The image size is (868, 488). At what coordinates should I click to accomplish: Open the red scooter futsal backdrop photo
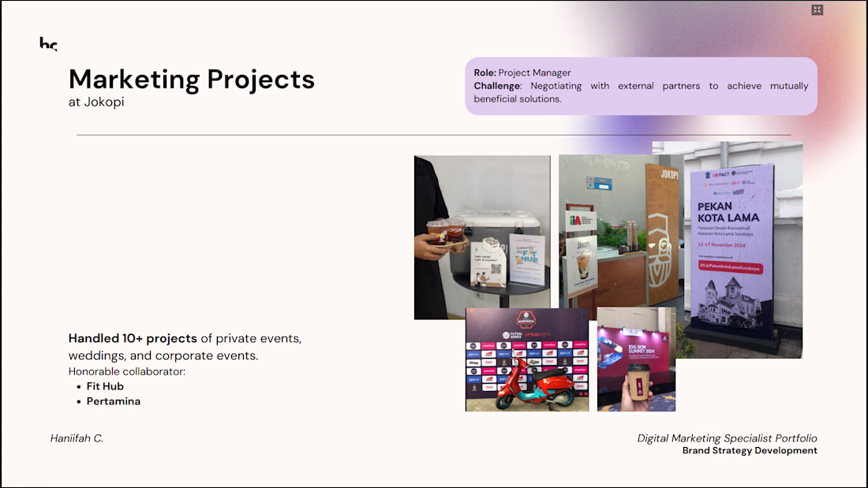point(527,359)
